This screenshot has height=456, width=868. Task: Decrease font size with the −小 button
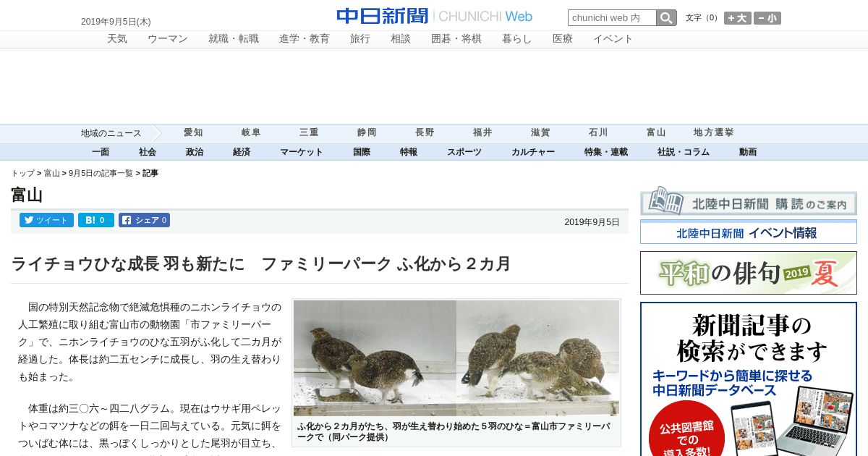click(x=767, y=18)
